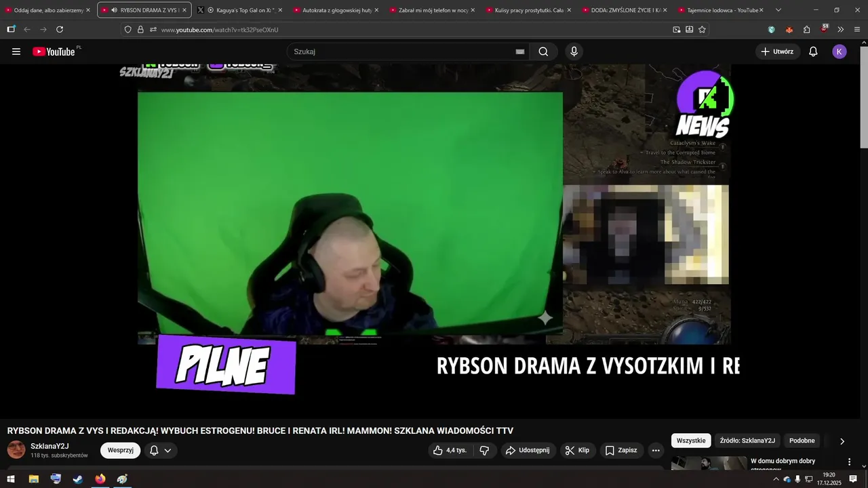Go back in browser history
This screenshot has width=868, height=488.
click(27, 29)
